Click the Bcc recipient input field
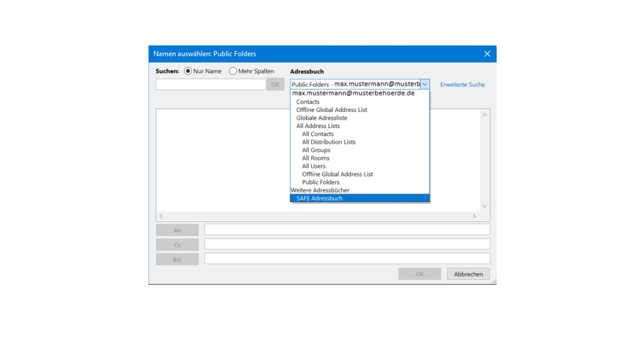This screenshot has width=644, height=346. [x=347, y=258]
